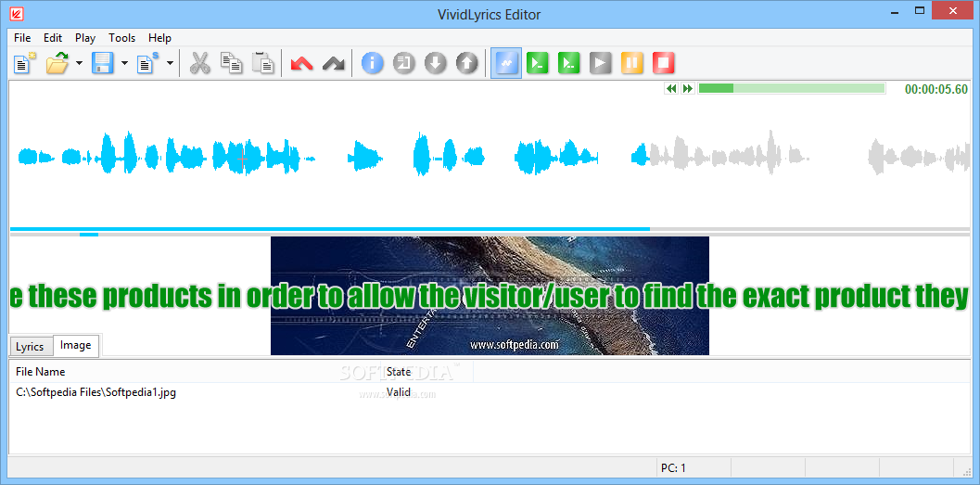
Task: Undo with the red arrow icon
Action: tap(302, 63)
